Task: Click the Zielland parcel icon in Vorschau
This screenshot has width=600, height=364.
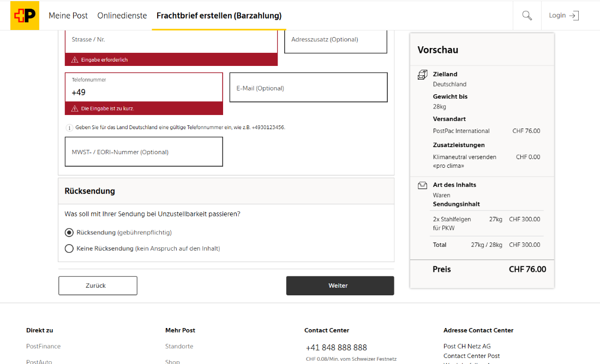Action: (x=422, y=75)
